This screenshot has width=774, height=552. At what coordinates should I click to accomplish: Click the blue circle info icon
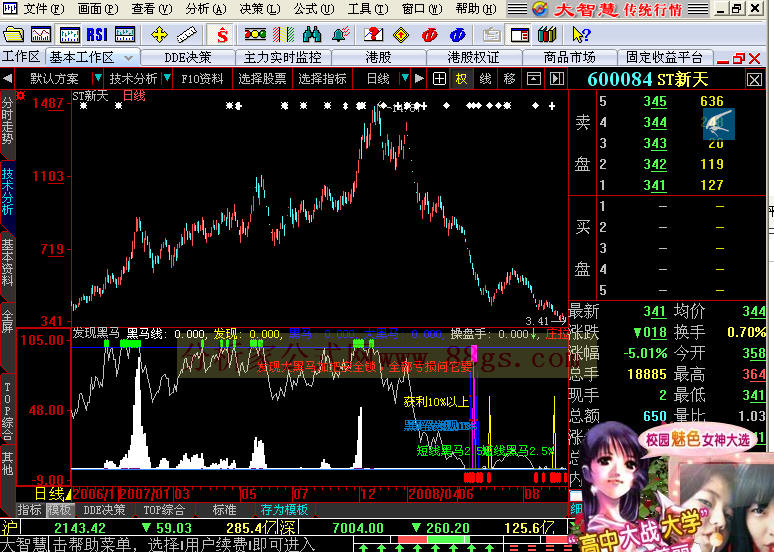click(x=458, y=35)
